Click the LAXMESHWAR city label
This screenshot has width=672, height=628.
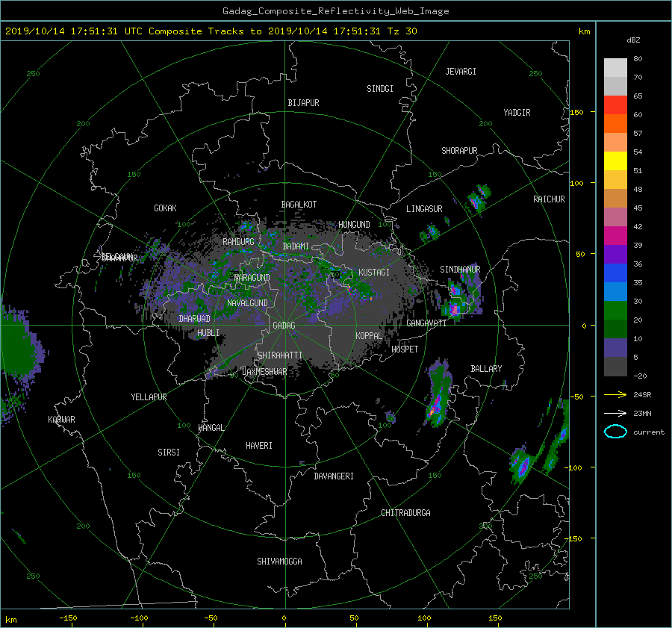(x=264, y=372)
